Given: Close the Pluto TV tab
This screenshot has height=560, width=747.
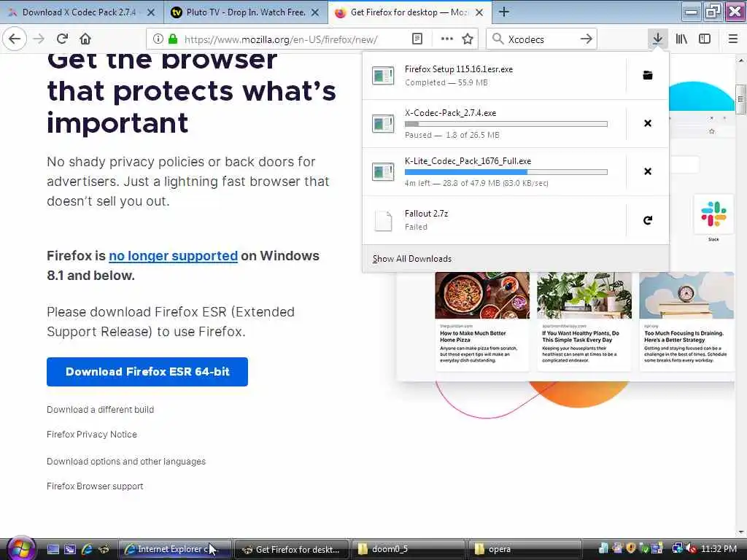Looking at the screenshot, I should tap(315, 13).
